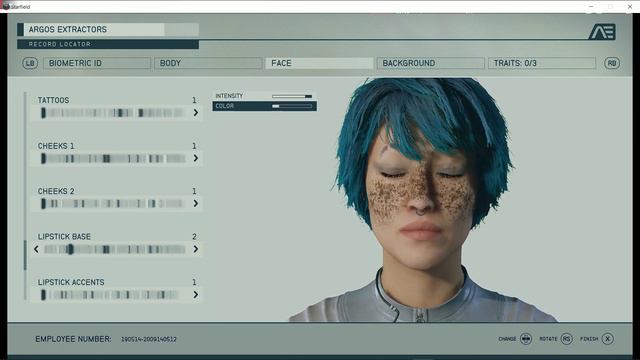640x360 pixels.
Task: Click the Employee Number value
Action: coord(149,339)
